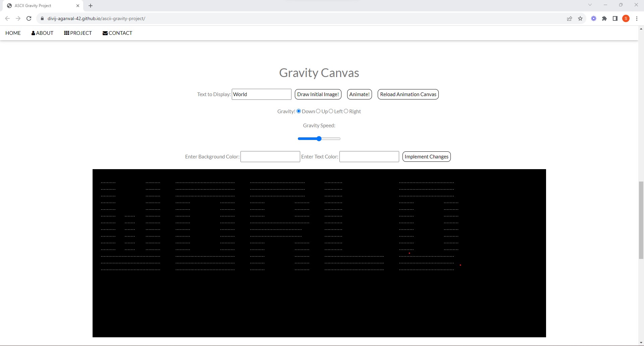Viewport: 644px width, 346px height.
Task: Click the Gravity Speed: label
Action: coord(319,126)
